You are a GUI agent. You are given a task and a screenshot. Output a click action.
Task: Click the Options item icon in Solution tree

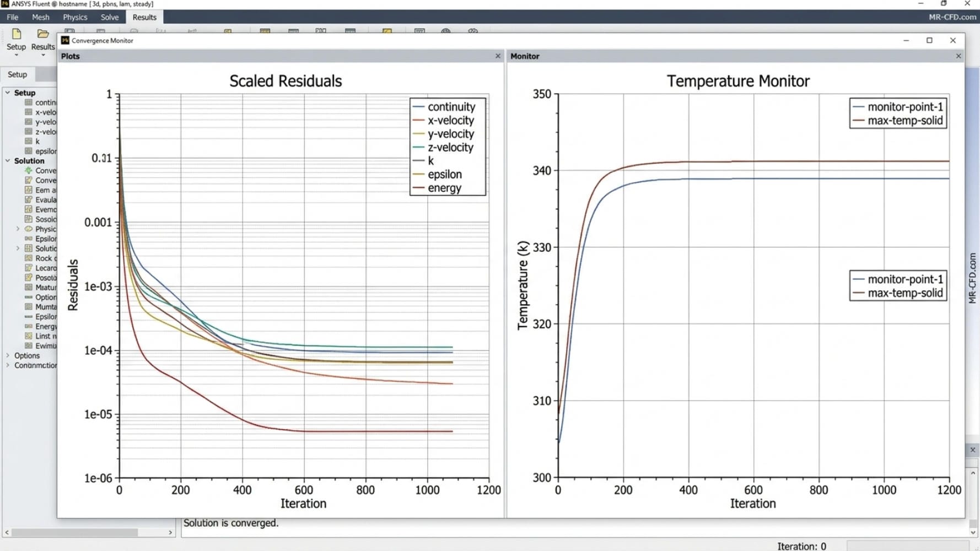coord(29,297)
